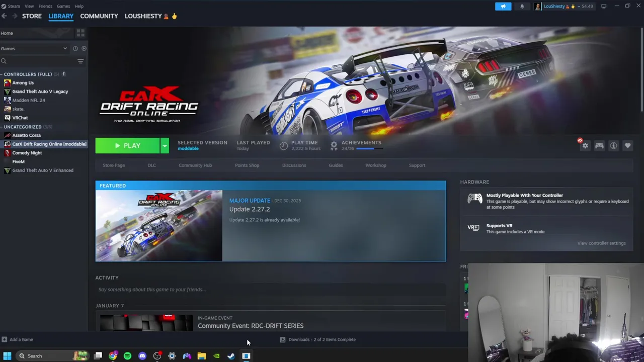Viewport: 644px width, 362px height.
Task: Open Community Event: RDC-DRIFT SERIES
Action: pos(251,326)
